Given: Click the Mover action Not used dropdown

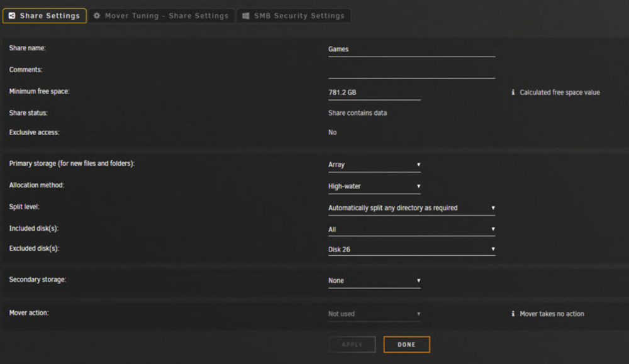Looking at the screenshot, I should click(x=374, y=314).
